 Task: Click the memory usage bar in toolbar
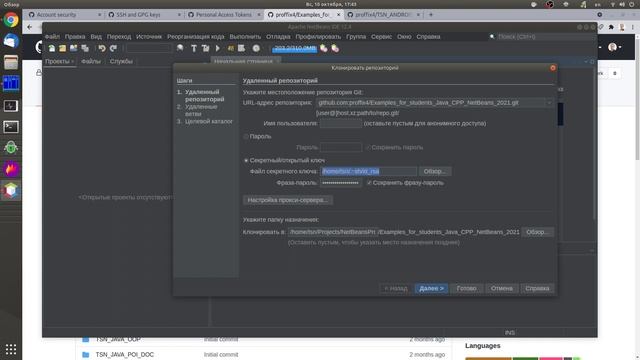pos(294,49)
